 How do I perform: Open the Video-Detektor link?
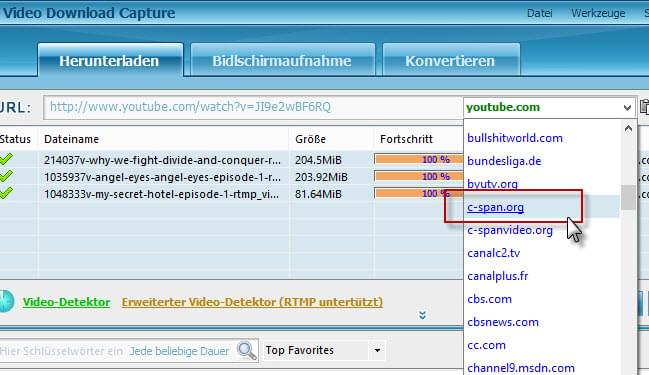point(67,302)
